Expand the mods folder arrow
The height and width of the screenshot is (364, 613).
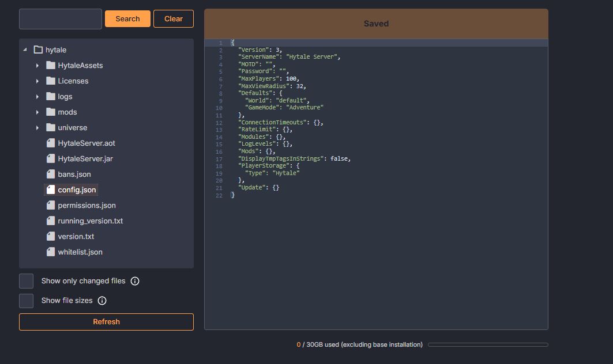[x=37, y=112]
